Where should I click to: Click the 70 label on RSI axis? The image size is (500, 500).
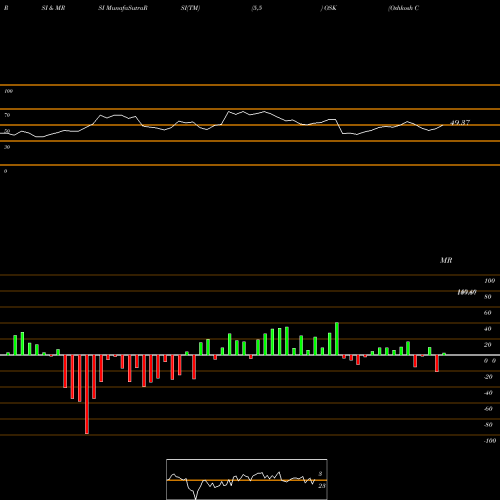pos(7,115)
